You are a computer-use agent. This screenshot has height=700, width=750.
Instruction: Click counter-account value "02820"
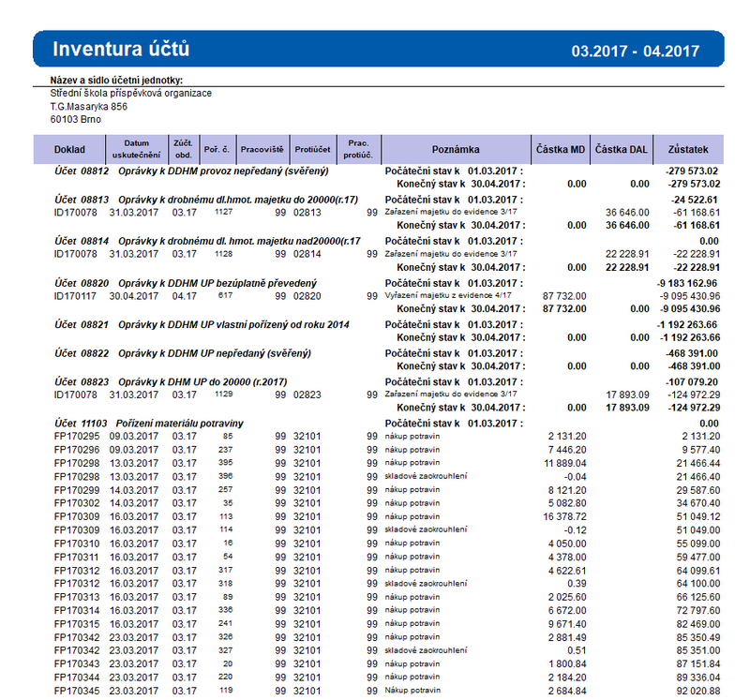point(307,296)
